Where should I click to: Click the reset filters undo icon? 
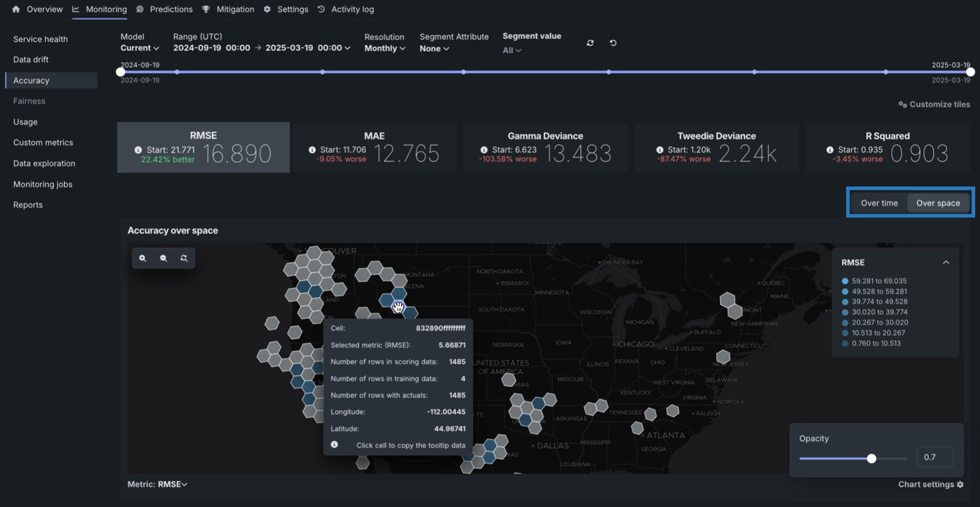point(613,43)
